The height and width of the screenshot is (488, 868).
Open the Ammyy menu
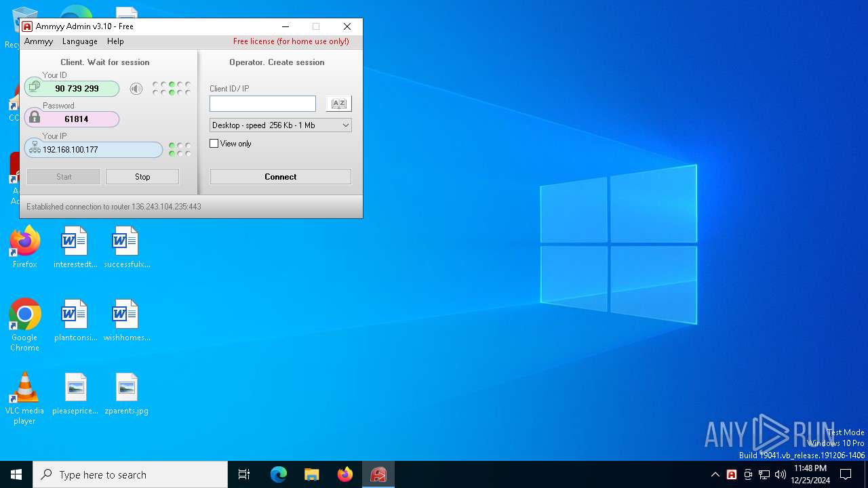[39, 41]
